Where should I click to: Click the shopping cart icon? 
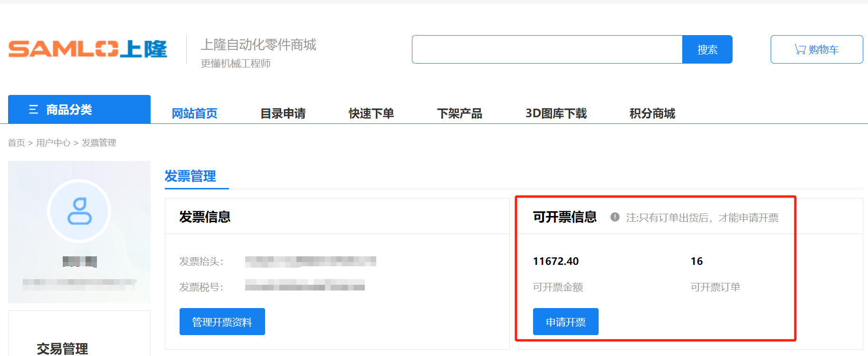pos(800,49)
